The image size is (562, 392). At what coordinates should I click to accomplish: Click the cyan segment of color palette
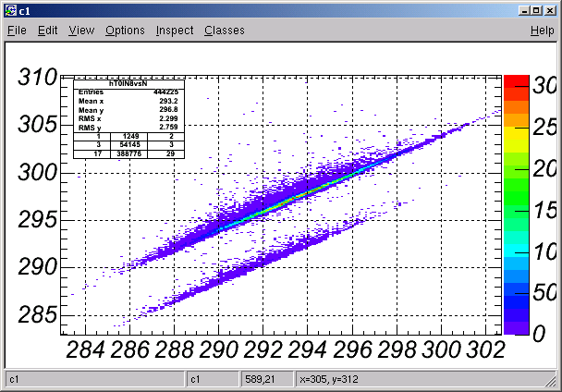[x=517, y=250]
